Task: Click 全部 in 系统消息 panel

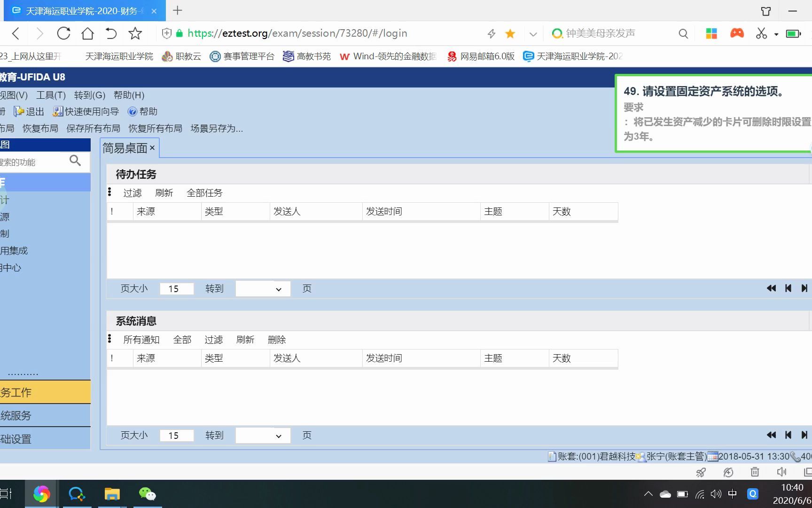Action: 182,340
